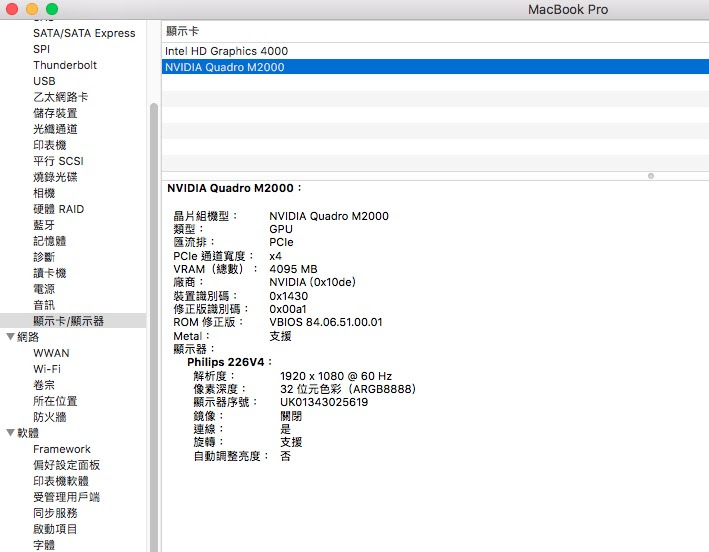Select 啟動項目 in sidebar

(55, 529)
